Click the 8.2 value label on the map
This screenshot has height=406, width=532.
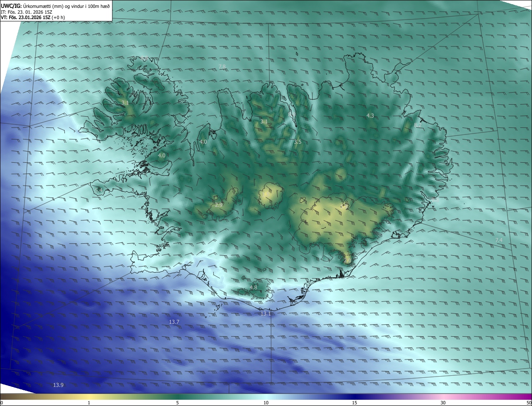418,125
